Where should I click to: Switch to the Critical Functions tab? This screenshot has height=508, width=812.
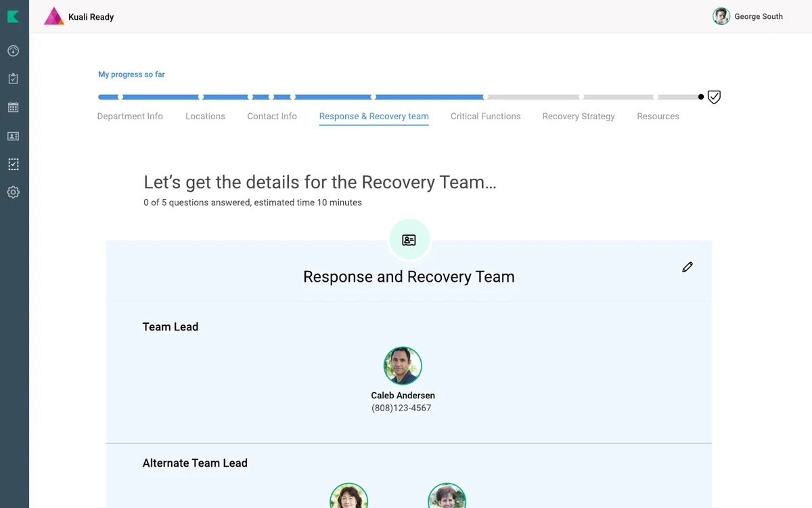[x=486, y=117]
